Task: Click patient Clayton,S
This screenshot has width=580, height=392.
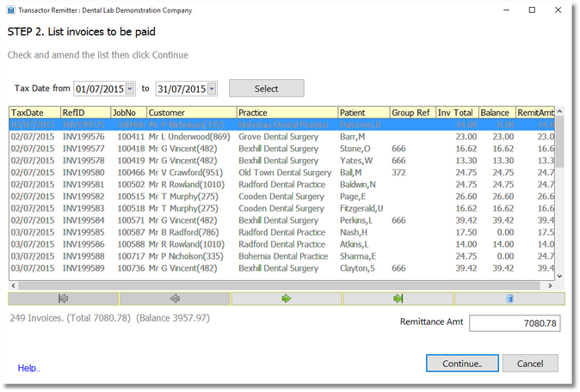Action: click(x=357, y=268)
